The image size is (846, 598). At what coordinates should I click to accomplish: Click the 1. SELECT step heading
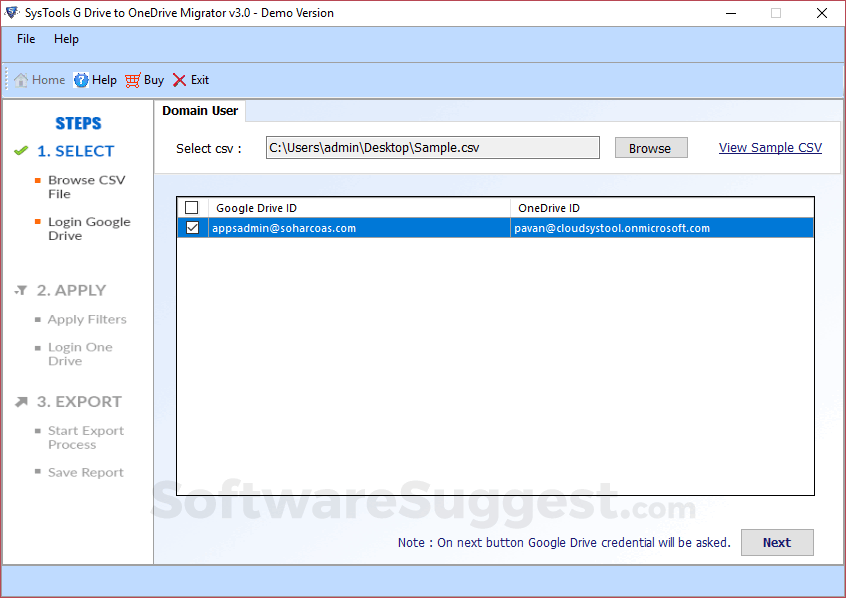pos(76,151)
